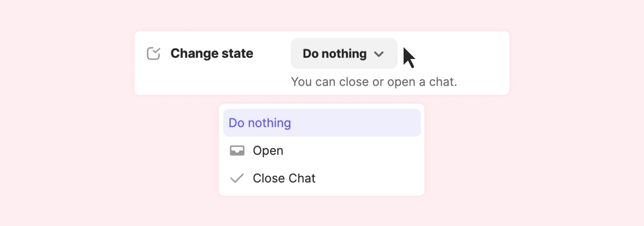Screen dimensions: 644x226
Task: Click the checkmark icon beside Close Chat
Action: click(237, 178)
